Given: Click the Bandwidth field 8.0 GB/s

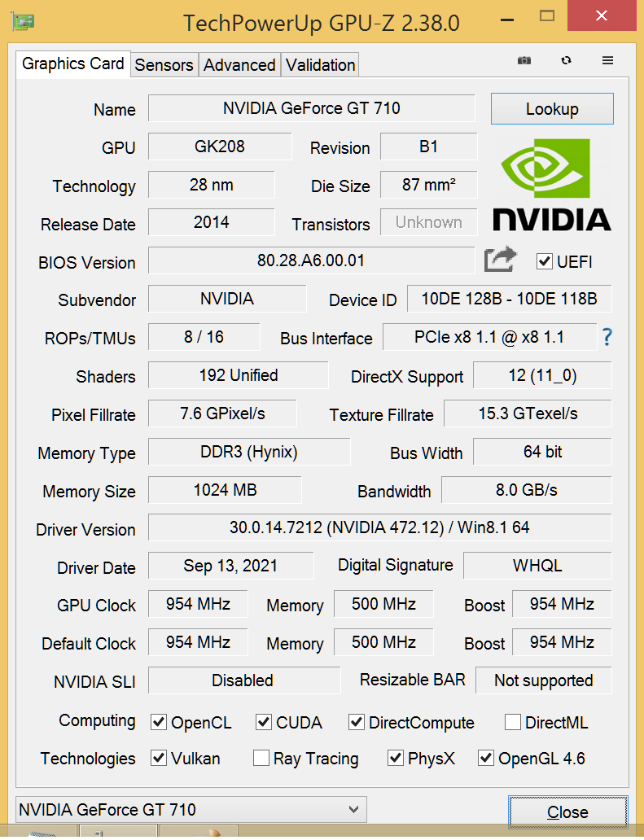Looking at the screenshot, I should [x=527, y=490].
